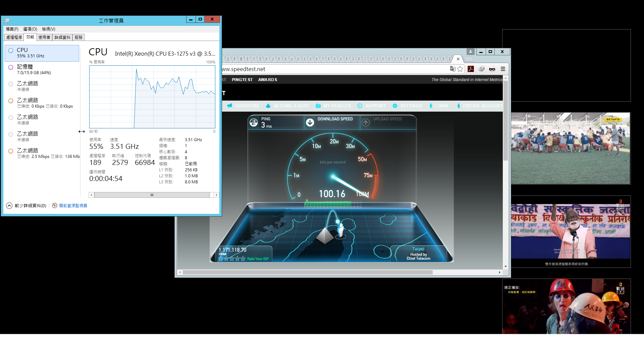The width and height of the screenshot is (644, 362).
Task: Select CPU in the performance sidebar
Action: (x=42, y=53)
